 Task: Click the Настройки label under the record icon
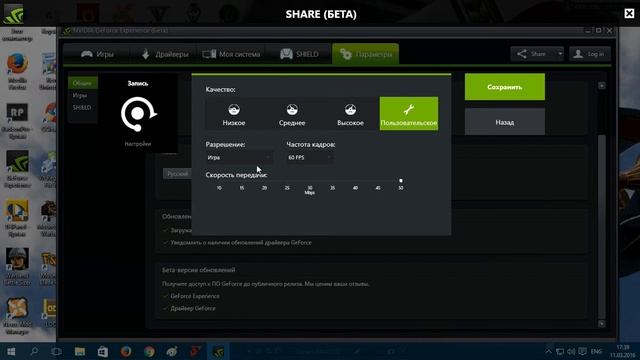click(x=138, y=144)
